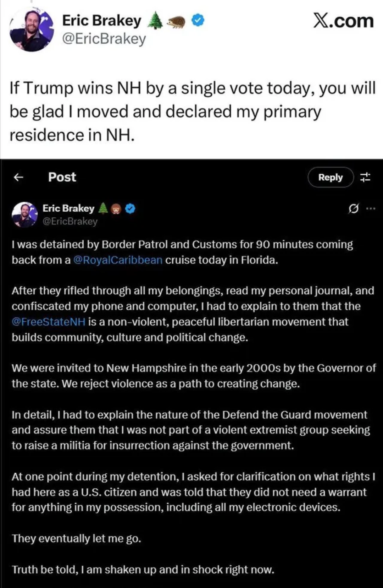383x588 pixels.
Task: Open the Grok icon on the post
Action: pyautogui.click(x=353, y=209)
